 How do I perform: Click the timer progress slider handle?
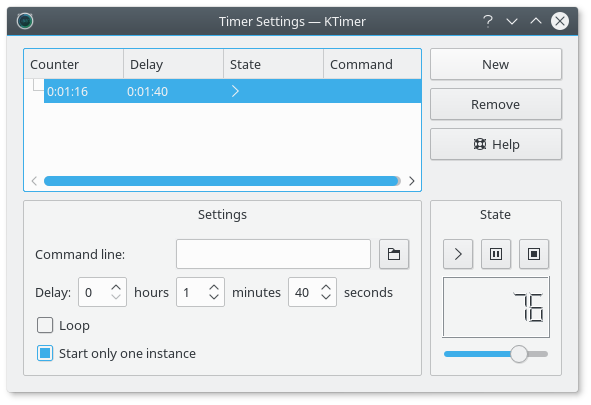519,354
